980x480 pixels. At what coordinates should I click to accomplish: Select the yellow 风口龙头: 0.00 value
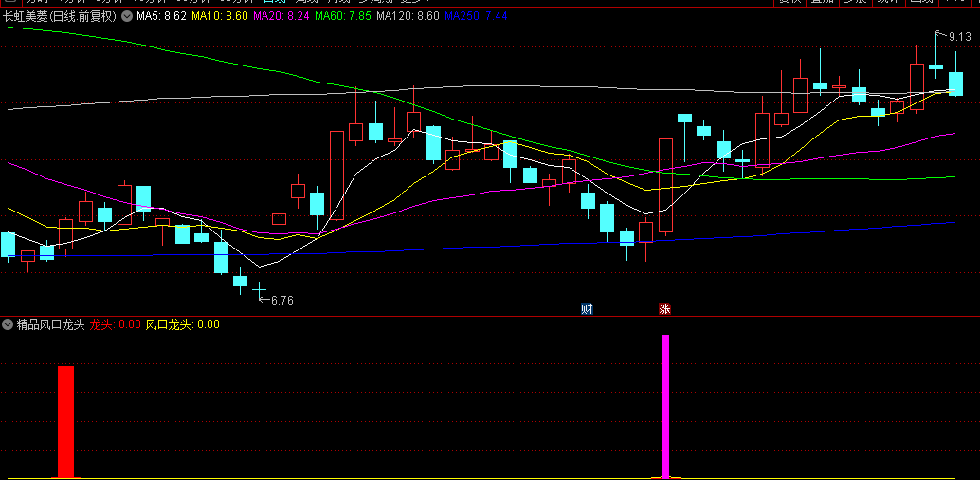pos(183,324)
